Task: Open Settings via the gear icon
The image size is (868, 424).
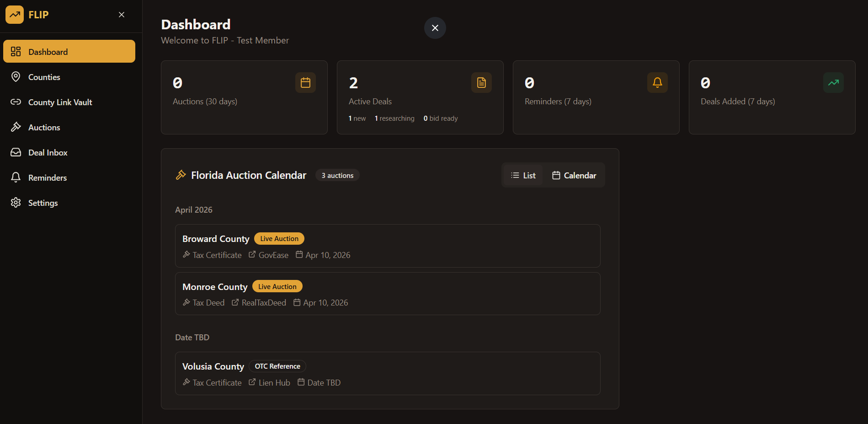Action: point(16,203)
